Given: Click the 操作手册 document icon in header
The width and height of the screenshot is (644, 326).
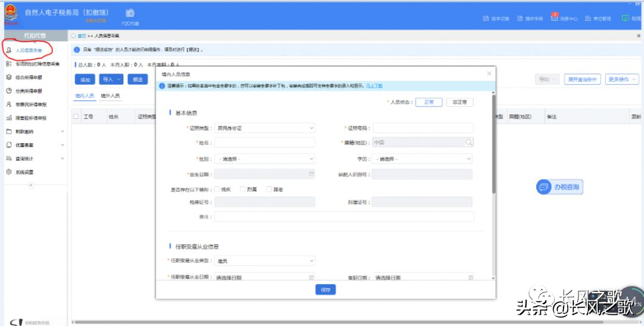Looking at the screenshot, I should [520, 19].
